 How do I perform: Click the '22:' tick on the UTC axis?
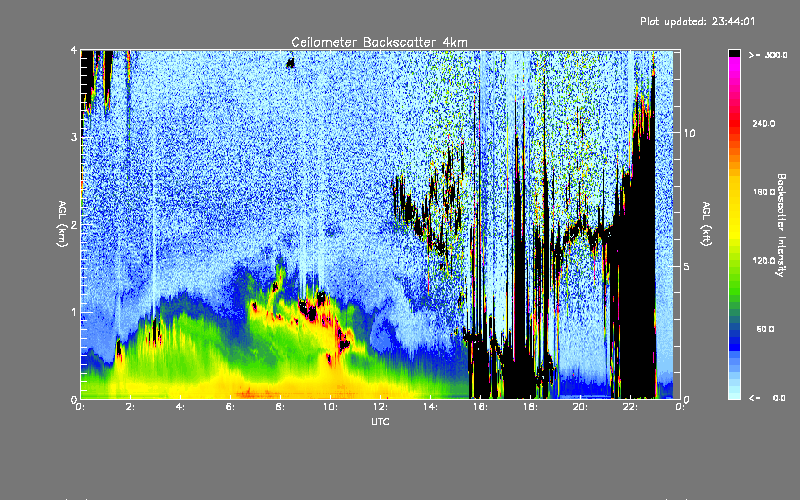click(630, 407)
